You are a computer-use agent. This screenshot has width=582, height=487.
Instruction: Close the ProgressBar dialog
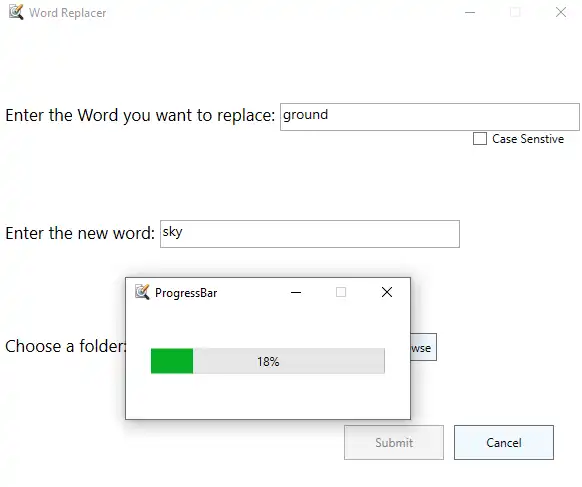tap(387, 292)
